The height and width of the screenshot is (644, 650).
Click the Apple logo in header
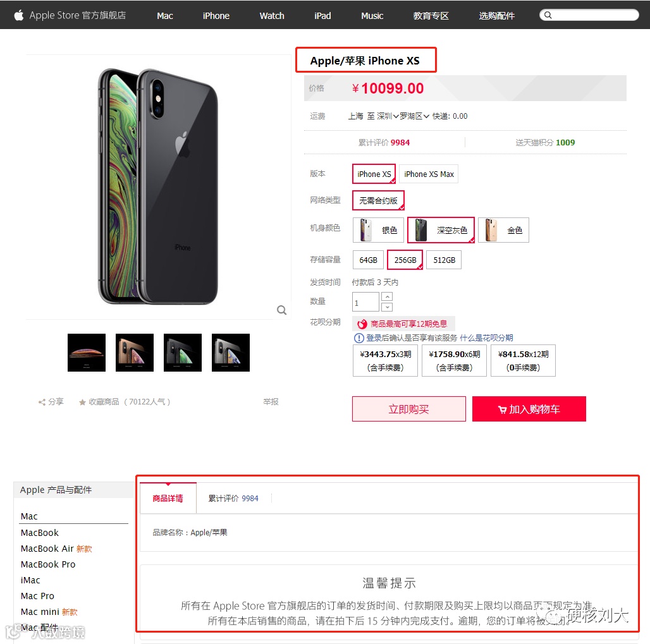(x=19, y=15)
